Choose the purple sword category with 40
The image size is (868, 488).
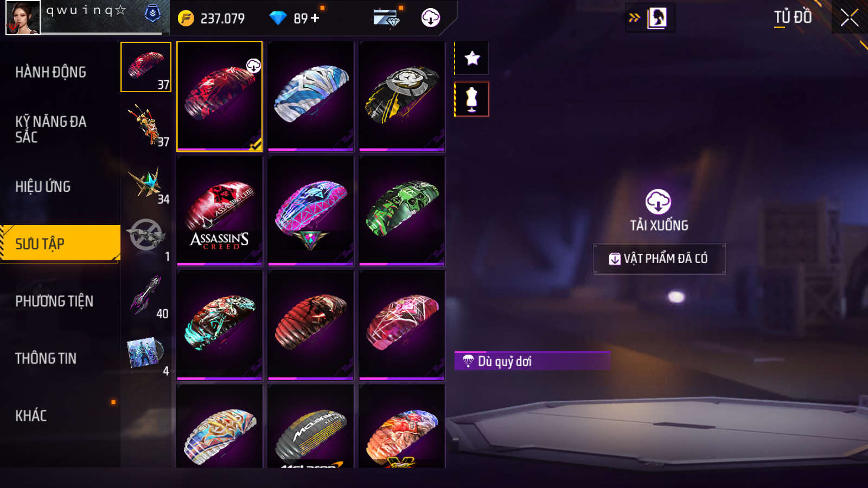pyautogui.click(x=146, y=296)
